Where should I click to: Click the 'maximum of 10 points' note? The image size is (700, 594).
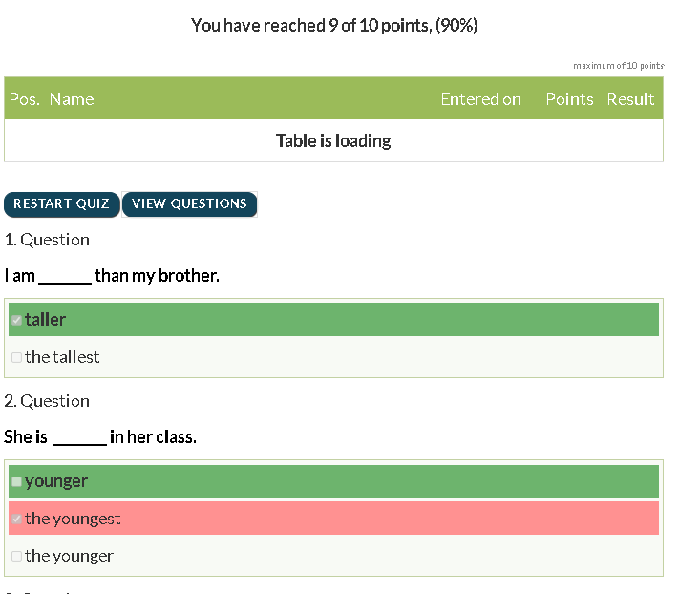click(x=618, y=66)
